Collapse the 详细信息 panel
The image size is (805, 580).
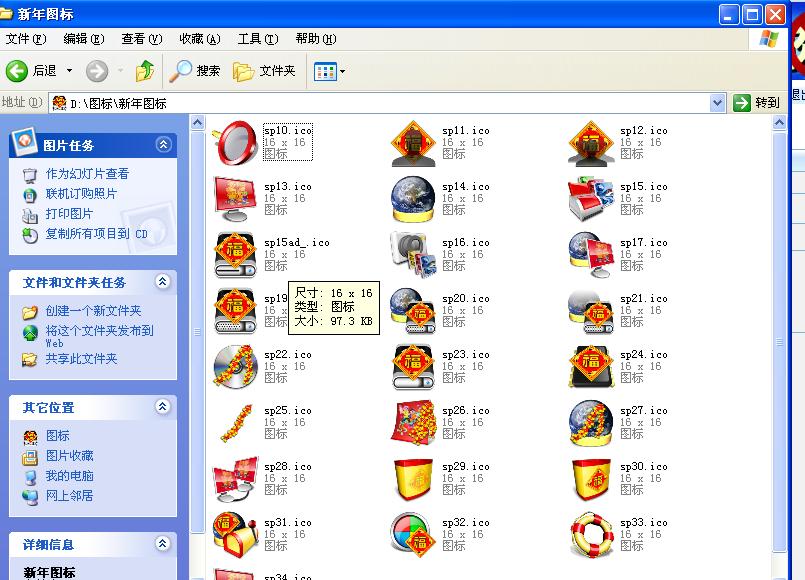tap(163, 544)
